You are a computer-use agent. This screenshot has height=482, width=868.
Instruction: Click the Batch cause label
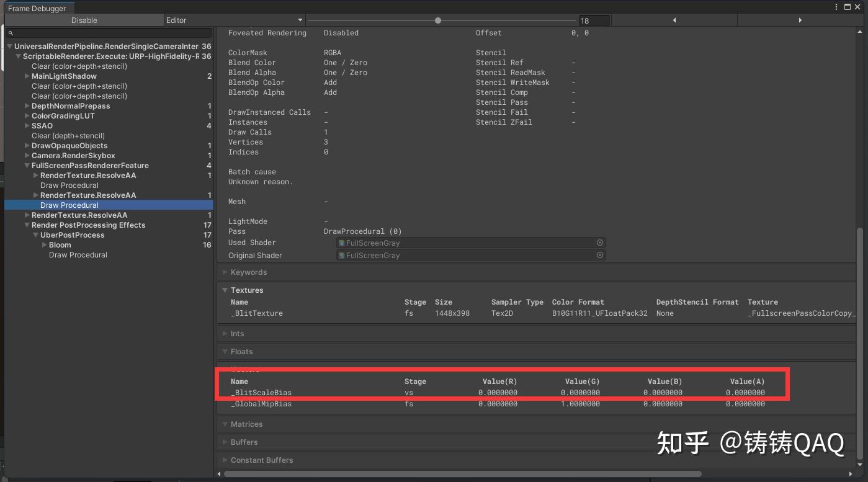(252, 172)
